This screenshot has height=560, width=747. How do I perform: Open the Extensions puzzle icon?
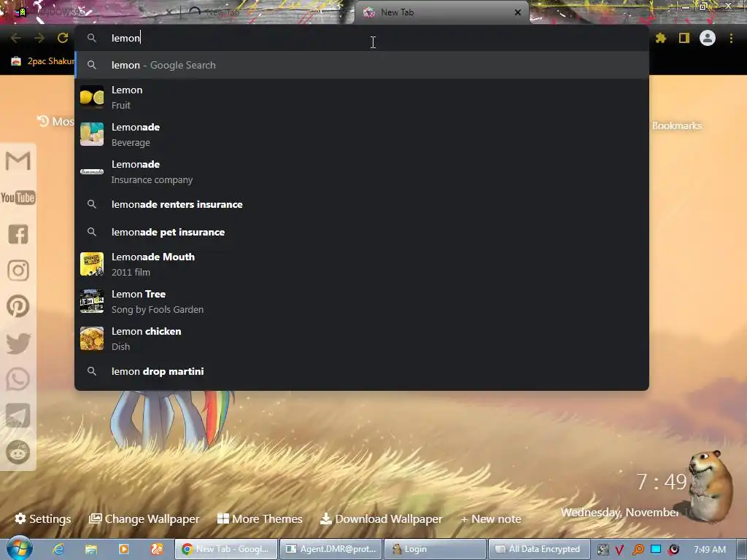coord(661,38)
